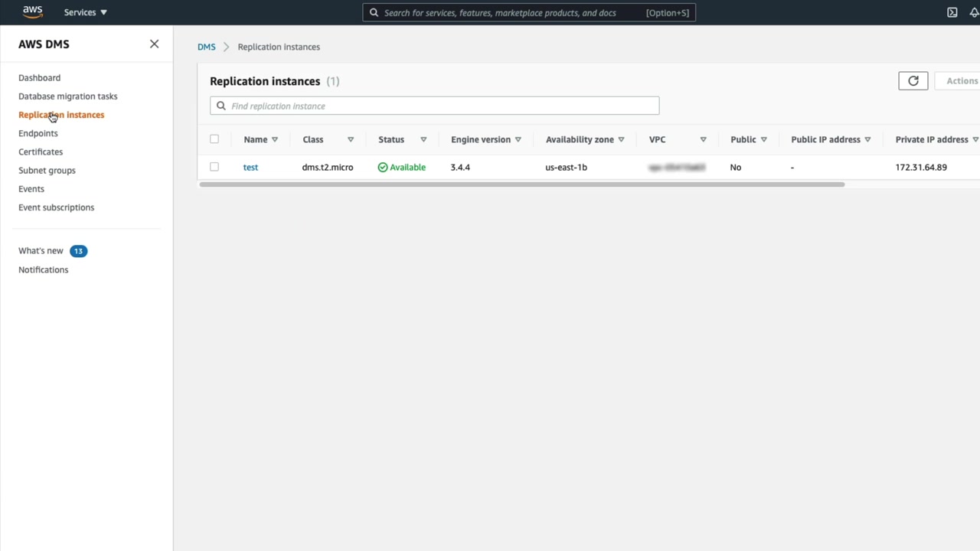980x551 pixels.
Task: Click the private IP 172.31.64.89
Action: click(x=921, y=167)
